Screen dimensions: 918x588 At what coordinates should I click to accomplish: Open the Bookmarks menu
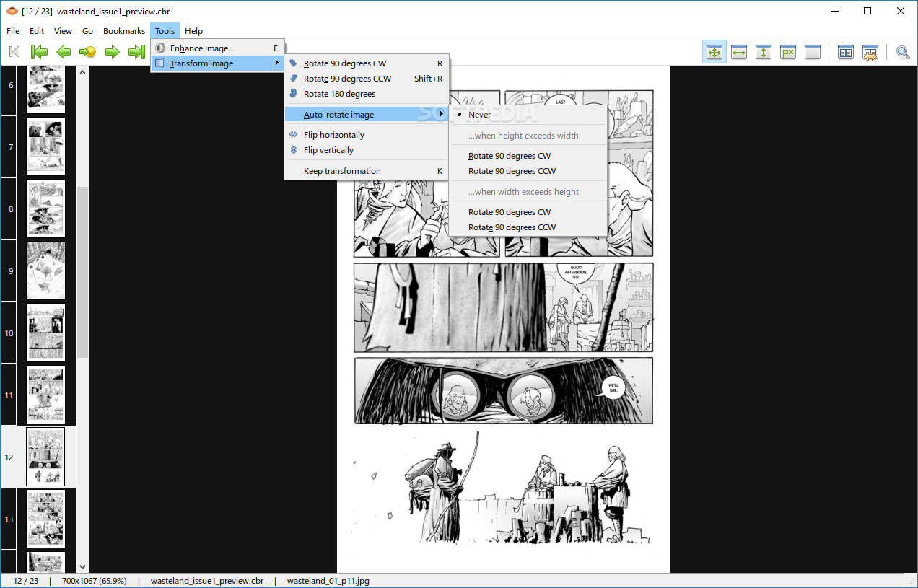click(124, 31)
